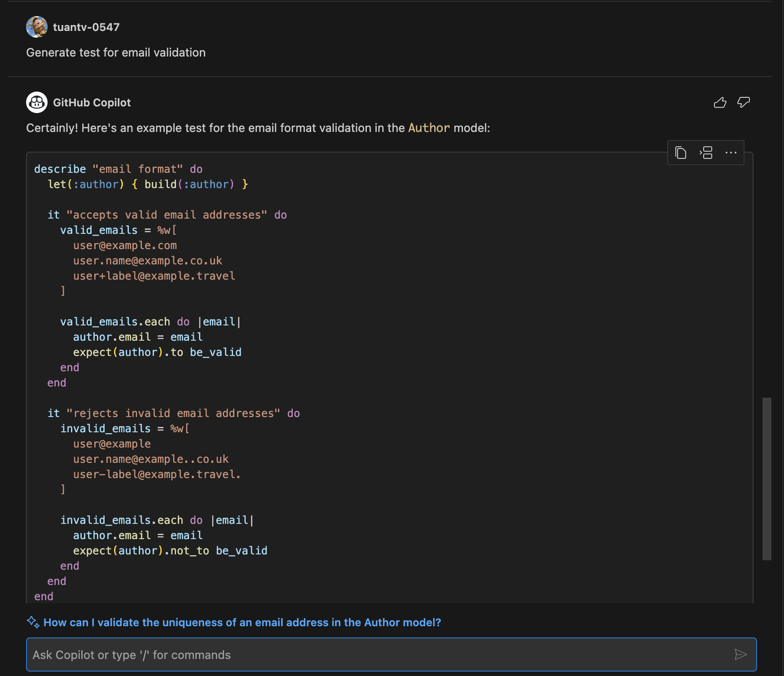The width and height of the screenshot is (784, 676).
Task: Click the expect(author).not_to be_valid line
Action: pos(170,551)
